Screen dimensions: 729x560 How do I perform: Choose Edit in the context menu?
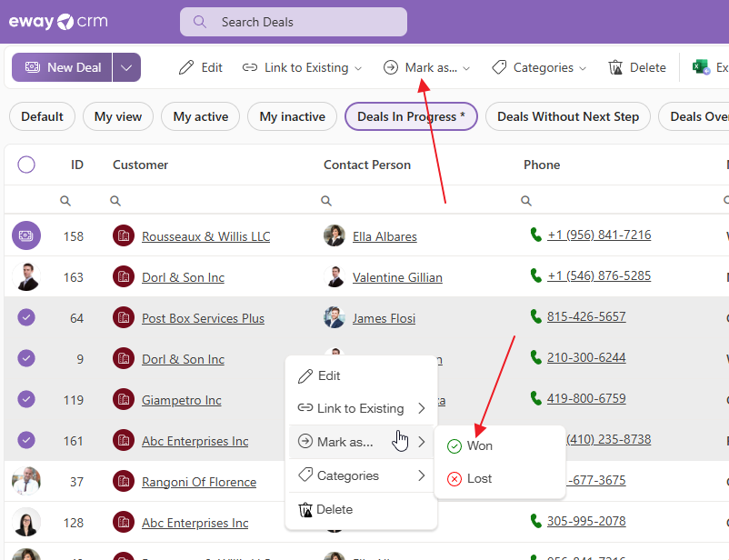point(361,375)
